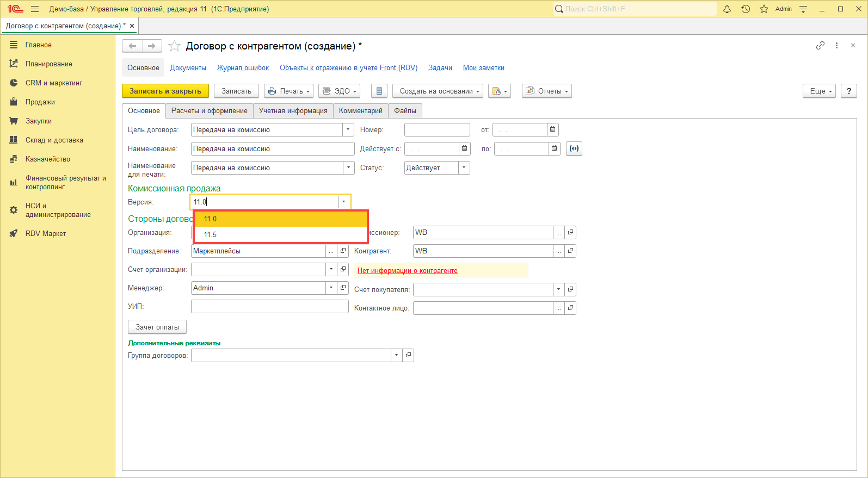
Task: Open the history clock icon
Action: click(746, 9)
